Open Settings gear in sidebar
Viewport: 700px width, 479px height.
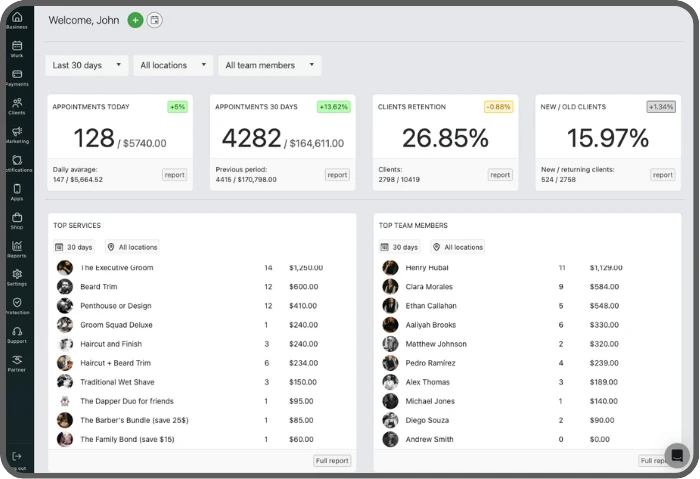tap(17, 277)
